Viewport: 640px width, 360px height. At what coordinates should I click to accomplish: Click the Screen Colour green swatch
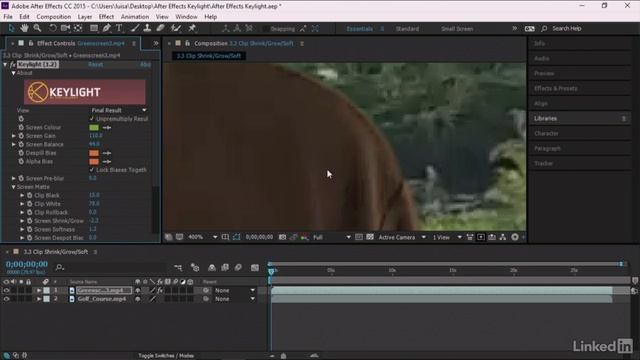coord(94,127)
